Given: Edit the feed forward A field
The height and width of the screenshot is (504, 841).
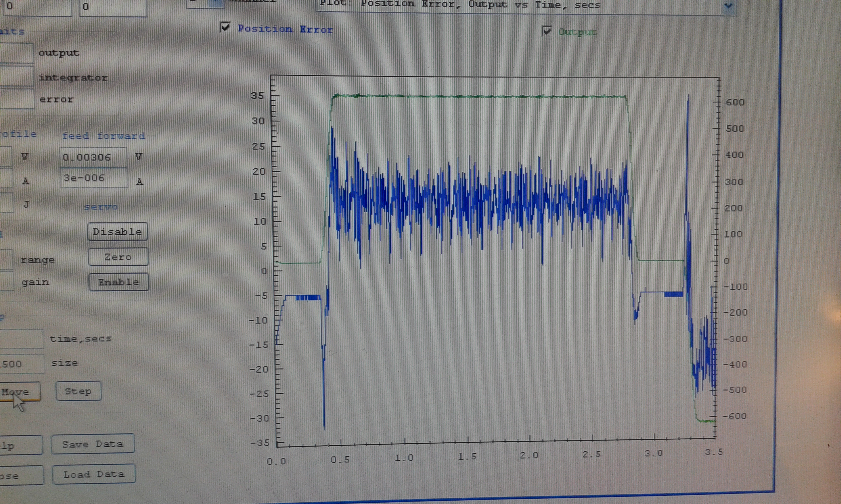Looking at the screenshot, I should pyautogui.click(x=93, y=178).
